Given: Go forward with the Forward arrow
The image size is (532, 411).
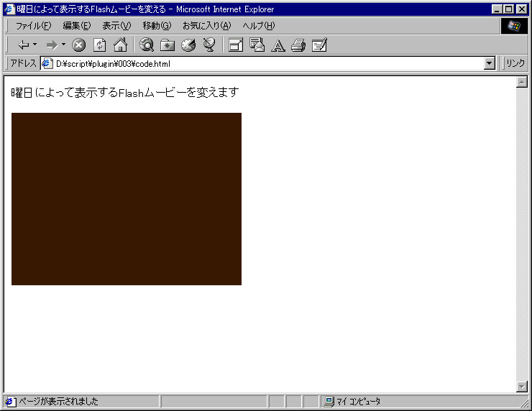Looking at the screenshot, I should pyautogui.click(x=52, y=45).
